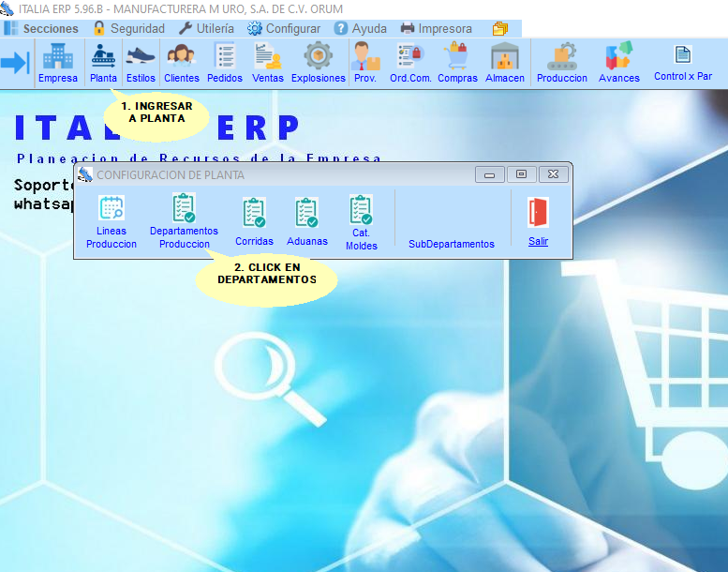
Task: Open the Impresora menu
Action: (x=437, y=29)
